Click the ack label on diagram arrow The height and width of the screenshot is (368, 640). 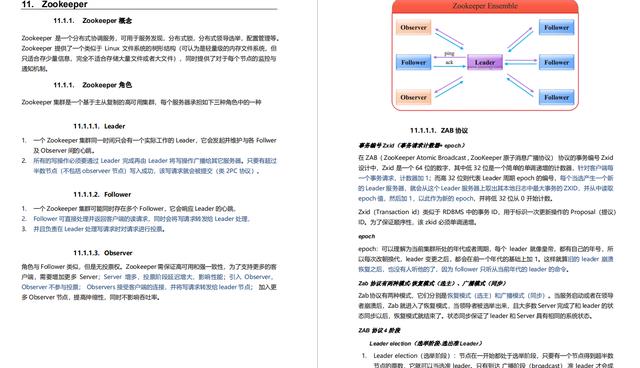[x=449, y=62]
